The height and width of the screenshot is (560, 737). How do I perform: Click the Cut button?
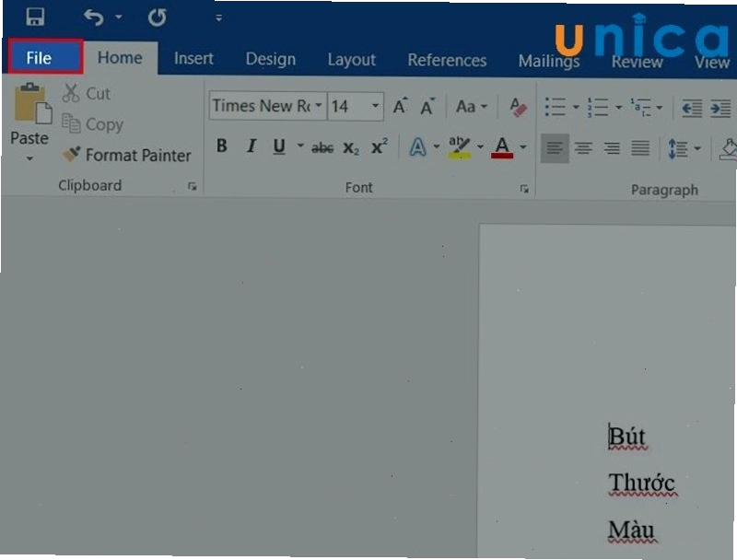point(87,93)
